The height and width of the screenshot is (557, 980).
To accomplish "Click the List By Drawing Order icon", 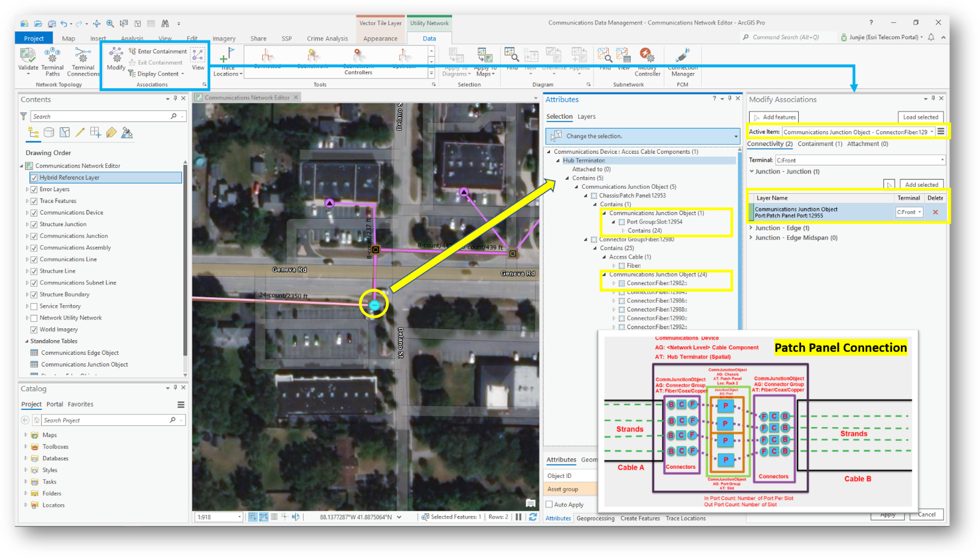I will [32, 132].
